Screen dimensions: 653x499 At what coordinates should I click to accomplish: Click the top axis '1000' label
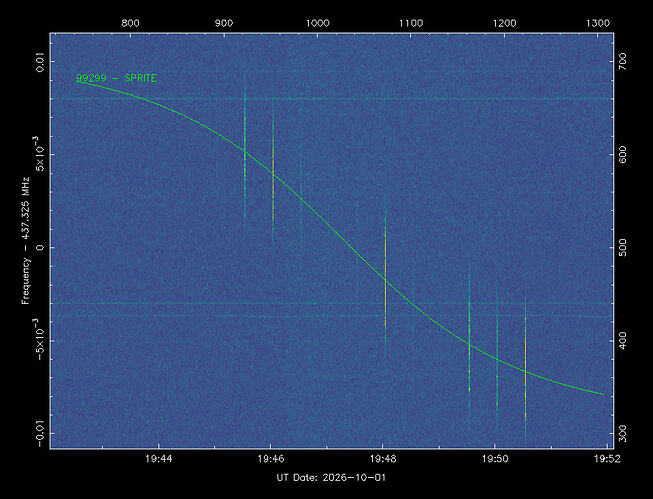318,23
